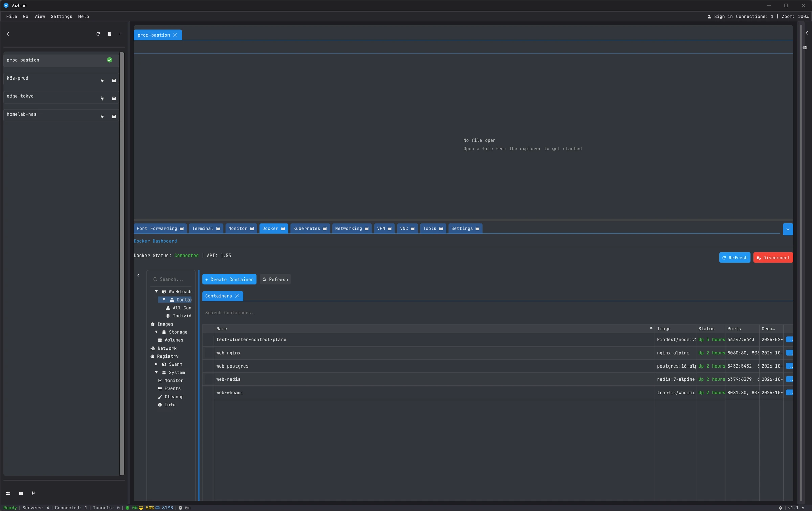Viewport: 812px width, 511px height.
Task: Sort table by Name column header
Action: (434, 329)
